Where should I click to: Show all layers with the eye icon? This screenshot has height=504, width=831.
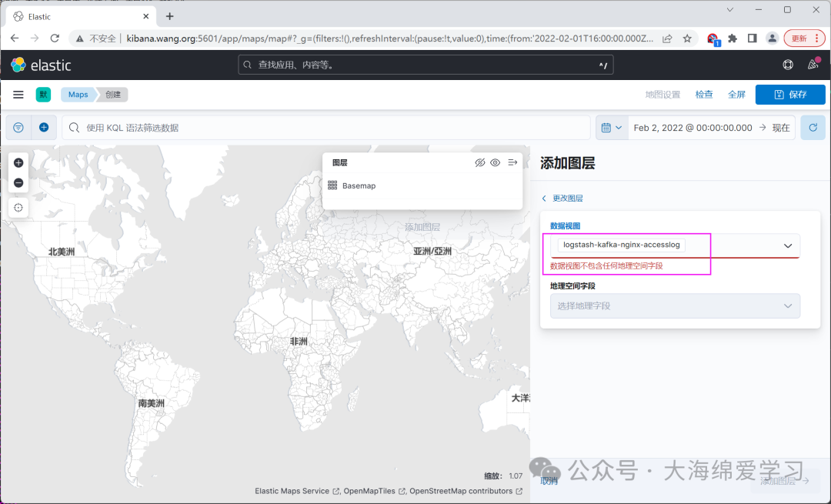click(495, 162)
